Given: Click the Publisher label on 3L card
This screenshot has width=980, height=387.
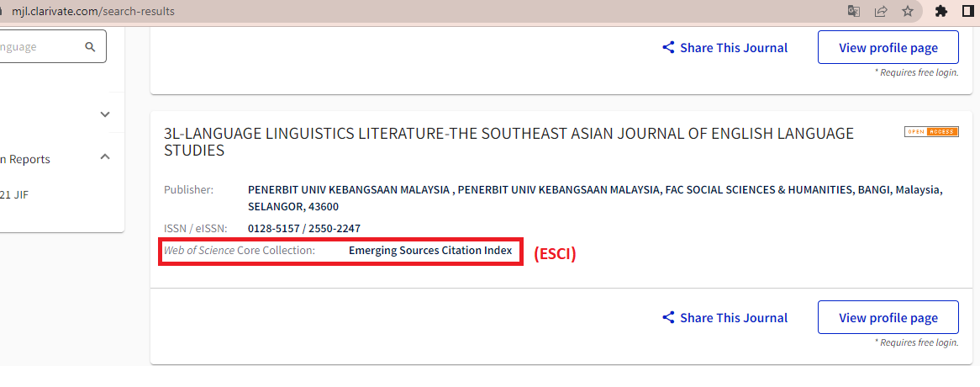Looking at the screenshot, I should 189,189.
